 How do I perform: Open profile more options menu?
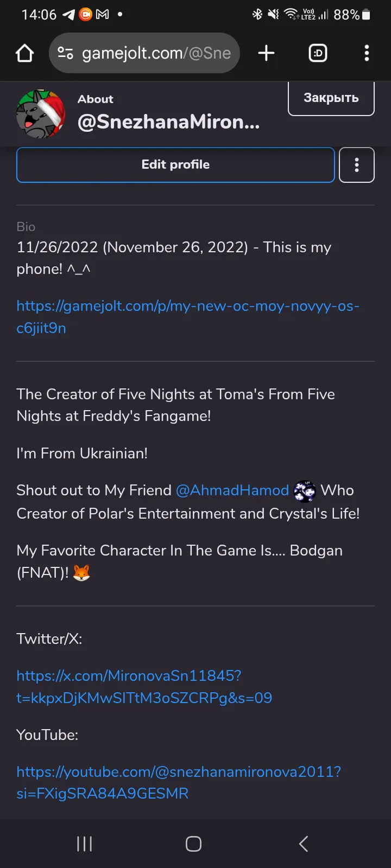pyautogui.click(x=356, y=165)
